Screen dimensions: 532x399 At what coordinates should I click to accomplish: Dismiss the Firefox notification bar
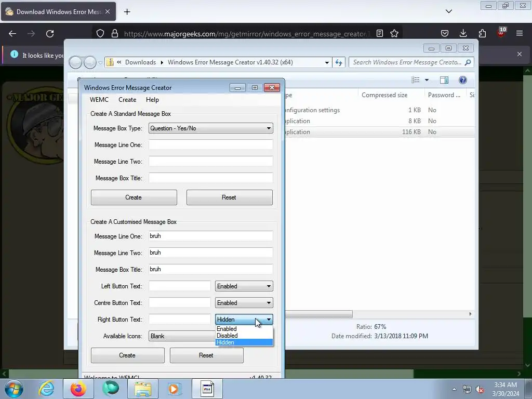pyautogui.click(x=520, y=54)
